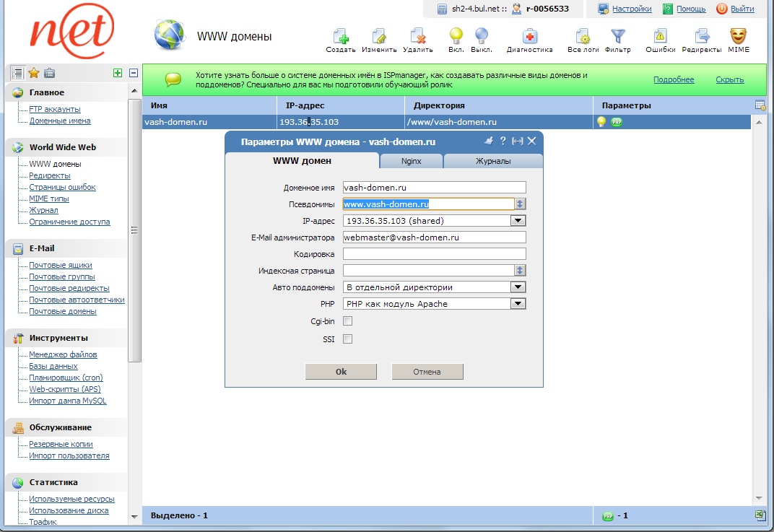
Task: Enable the Cgi-bin checkbox
Action: [x=347, y=321]
